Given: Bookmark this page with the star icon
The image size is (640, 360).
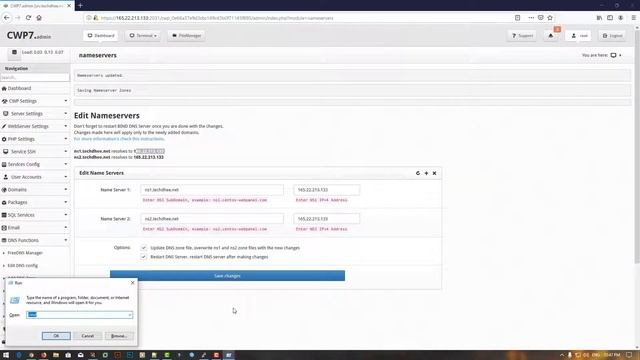Looking at the screenshot, I should [550, 18].
